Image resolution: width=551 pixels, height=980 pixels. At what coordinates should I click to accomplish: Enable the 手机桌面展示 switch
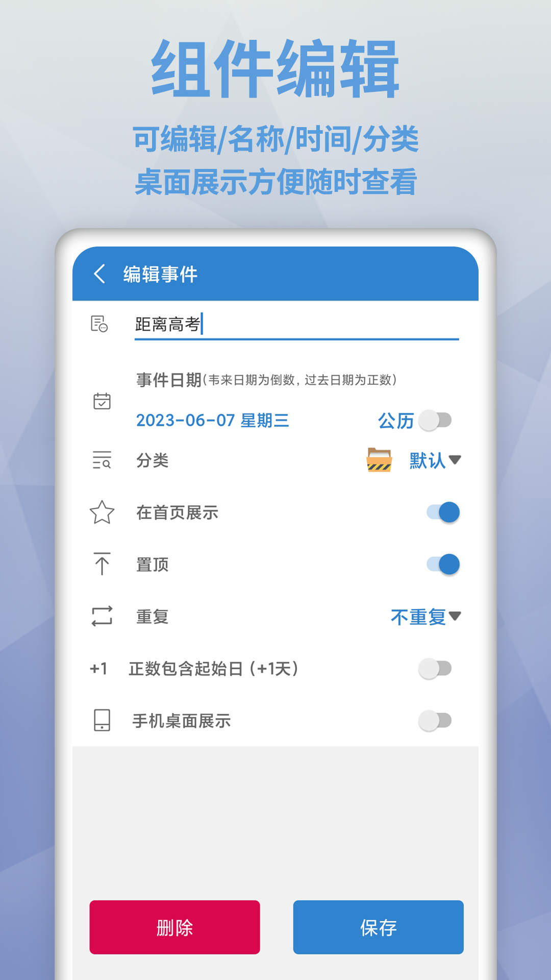pos(435,720)
